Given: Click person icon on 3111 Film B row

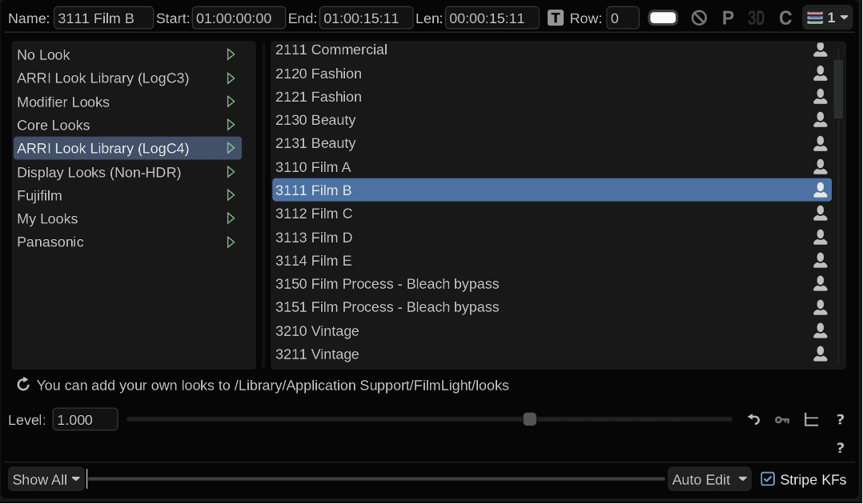Looking at the screenshot, I should [820, 190].
